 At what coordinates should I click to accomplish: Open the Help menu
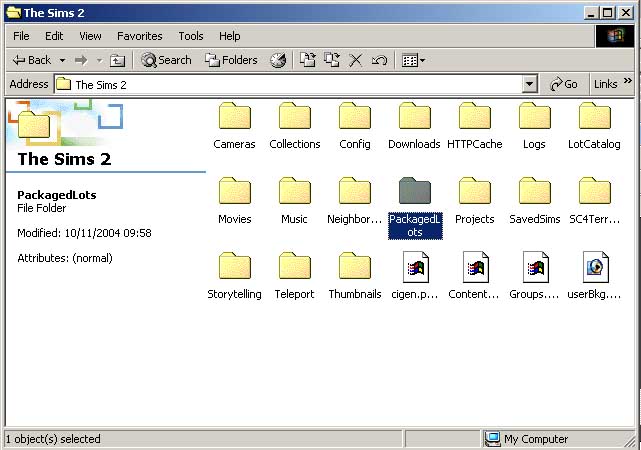tap(229, 36)
